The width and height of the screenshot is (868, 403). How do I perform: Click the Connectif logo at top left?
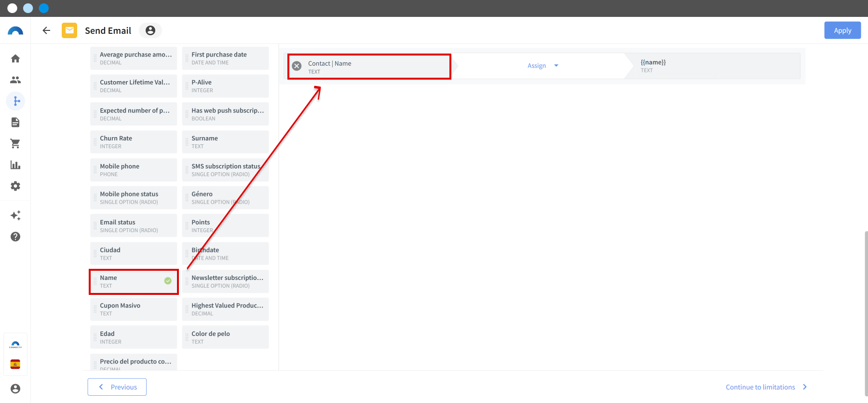[x=15, y=30]
